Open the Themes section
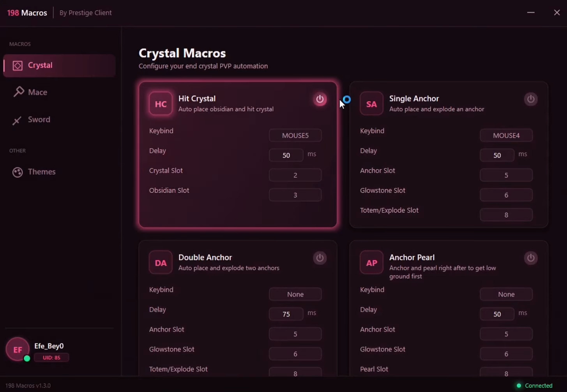 [x=41, y=172]
